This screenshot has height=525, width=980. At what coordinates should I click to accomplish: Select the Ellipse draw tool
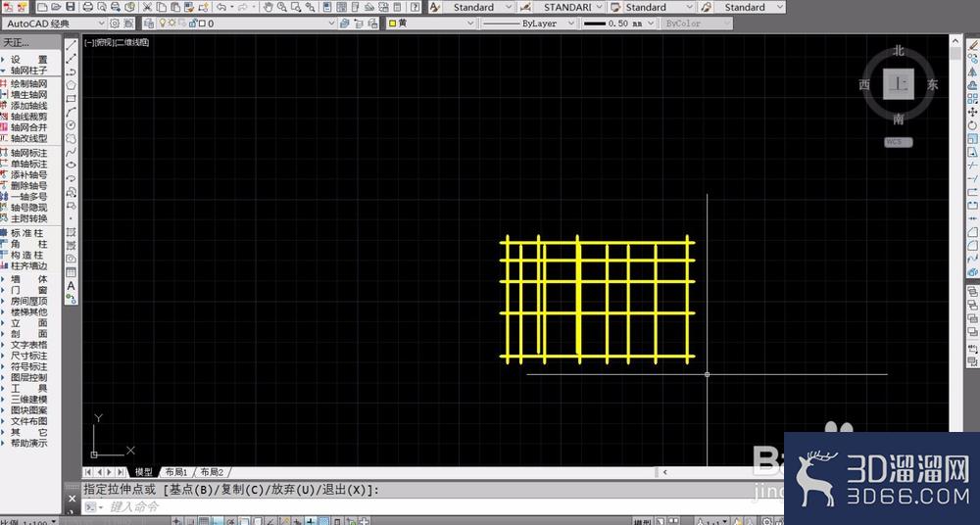click(72, 165)
